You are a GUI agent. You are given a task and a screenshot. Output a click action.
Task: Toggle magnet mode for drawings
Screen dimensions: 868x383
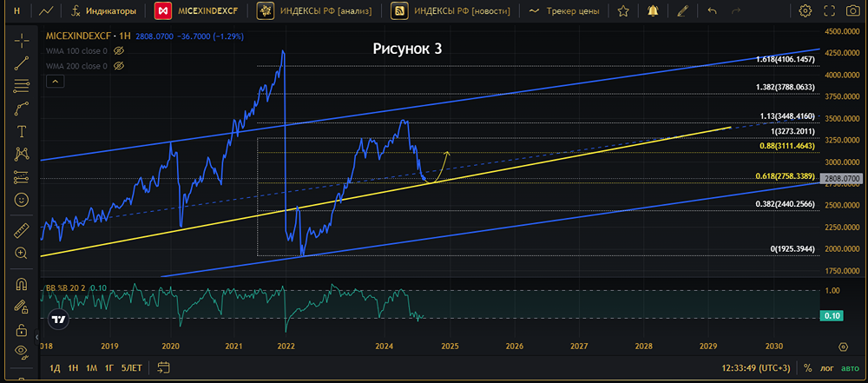[22, 284]
